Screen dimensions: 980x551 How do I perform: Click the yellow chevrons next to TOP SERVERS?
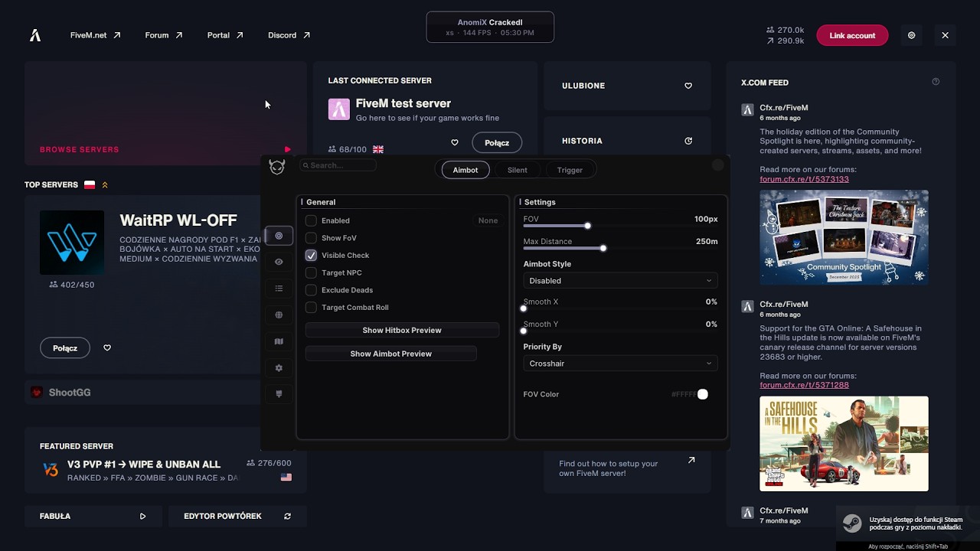105,185
